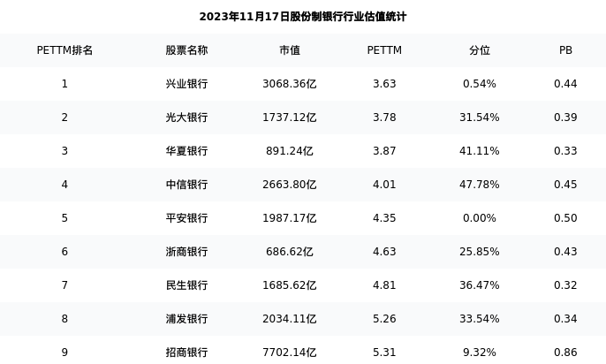This screenshot has height=364, width=606.
Task: Click percentile value 36.47%
Action: 479,285
